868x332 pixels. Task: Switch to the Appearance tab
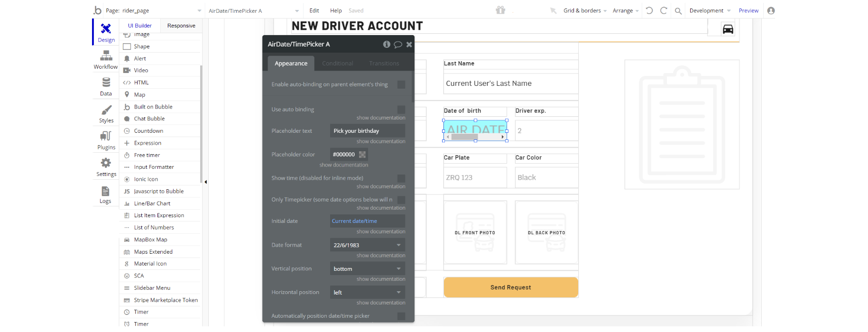click(291, 64)
